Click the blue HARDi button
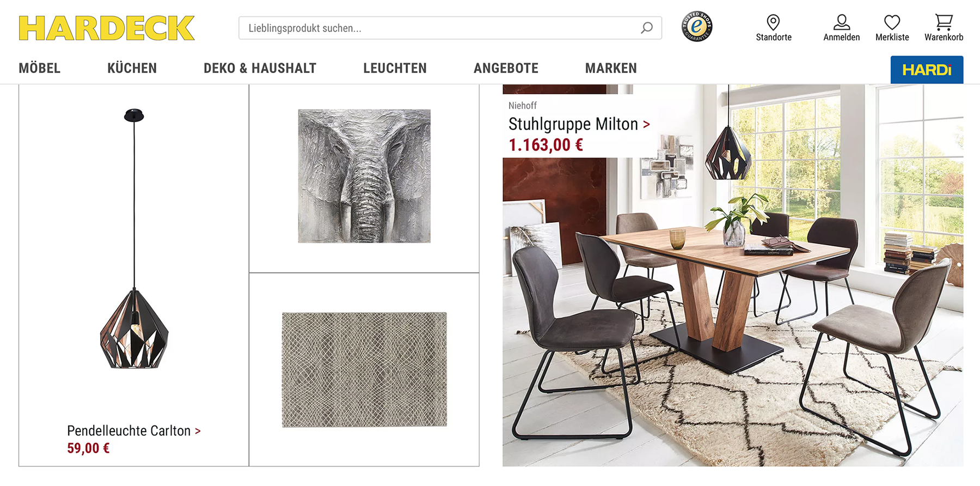The height and width of the screenshot is (486, 980). coord(927,70)
